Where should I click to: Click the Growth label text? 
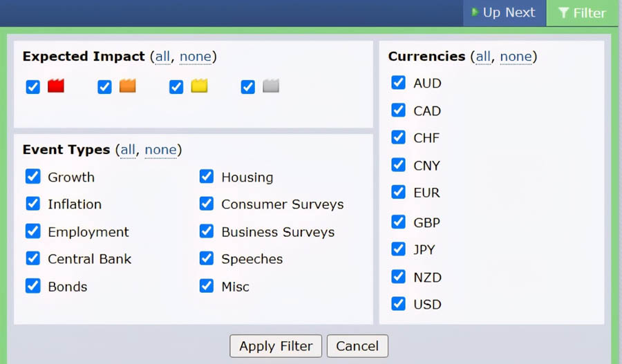(x=71, y=178)
